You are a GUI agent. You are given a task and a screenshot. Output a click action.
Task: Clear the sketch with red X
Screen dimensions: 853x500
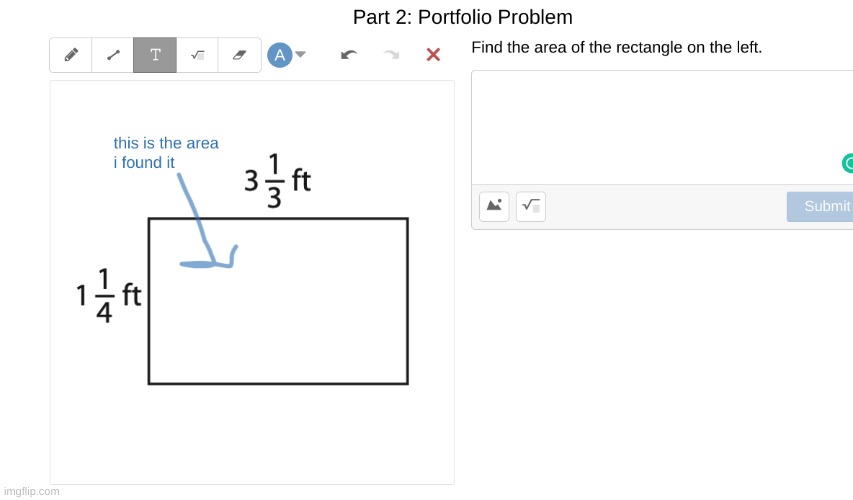pyautogui.click(x=433, y=55)
